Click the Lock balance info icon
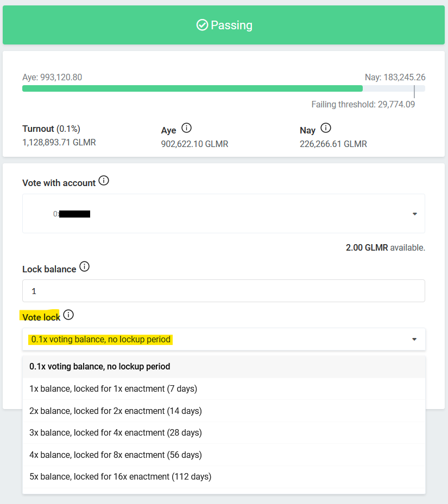Viewport: 448px width, 504px height. tap(84, 266)
